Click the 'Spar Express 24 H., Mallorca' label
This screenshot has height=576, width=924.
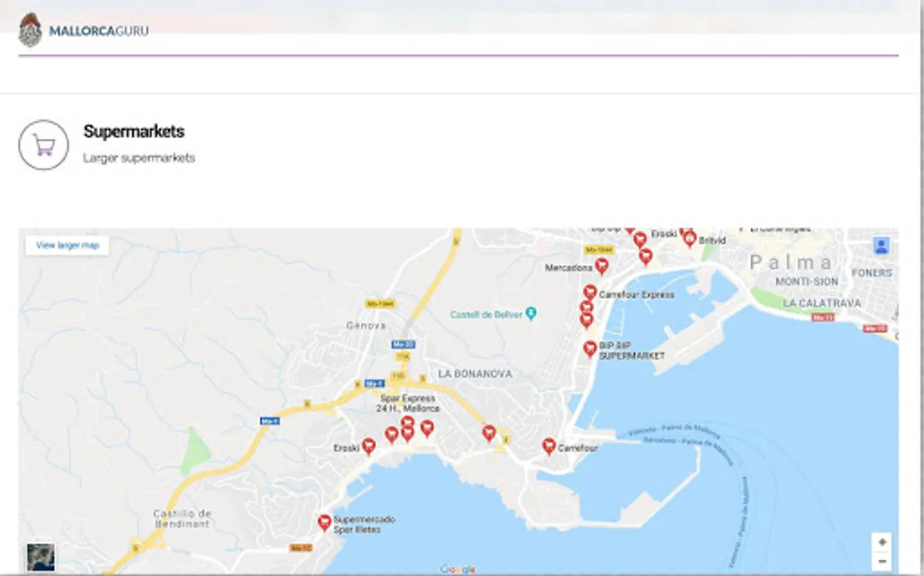[x=408, y=403]
